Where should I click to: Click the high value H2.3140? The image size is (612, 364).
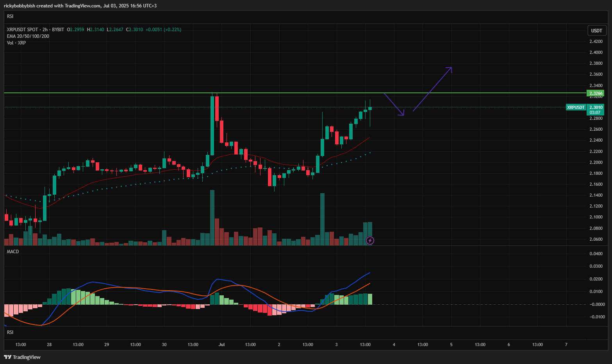tap(95, 30)
